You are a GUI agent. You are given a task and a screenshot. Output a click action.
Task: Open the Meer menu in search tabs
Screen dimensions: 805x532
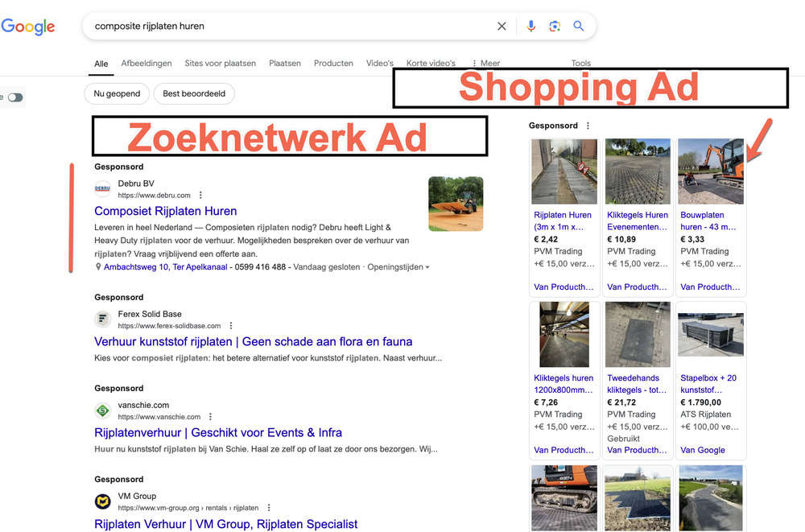(x=485, y=63)
